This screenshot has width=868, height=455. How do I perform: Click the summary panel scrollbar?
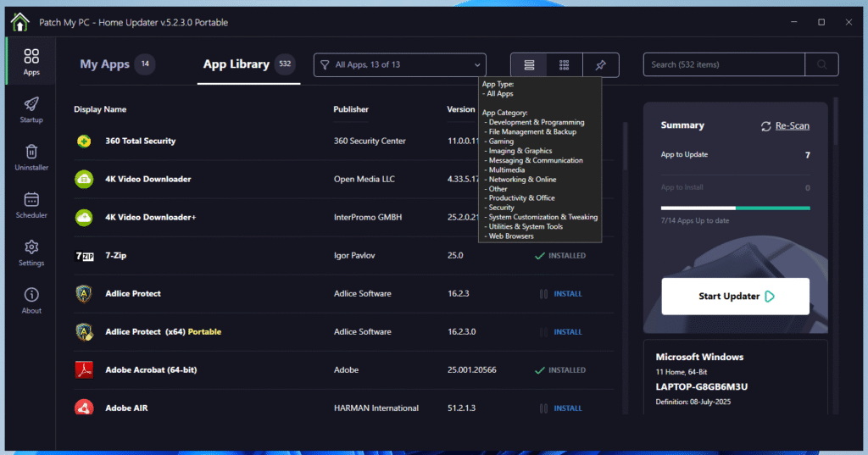835,122
